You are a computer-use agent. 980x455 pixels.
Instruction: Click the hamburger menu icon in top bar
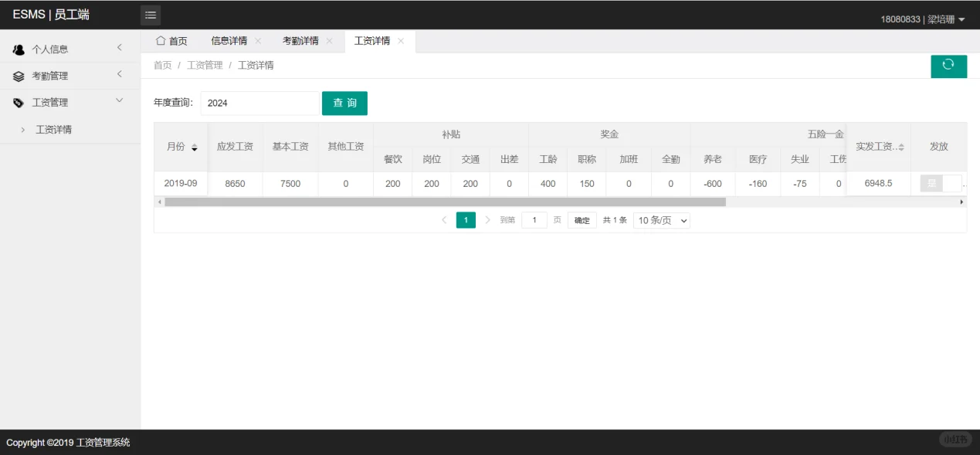tap(150, 15)
